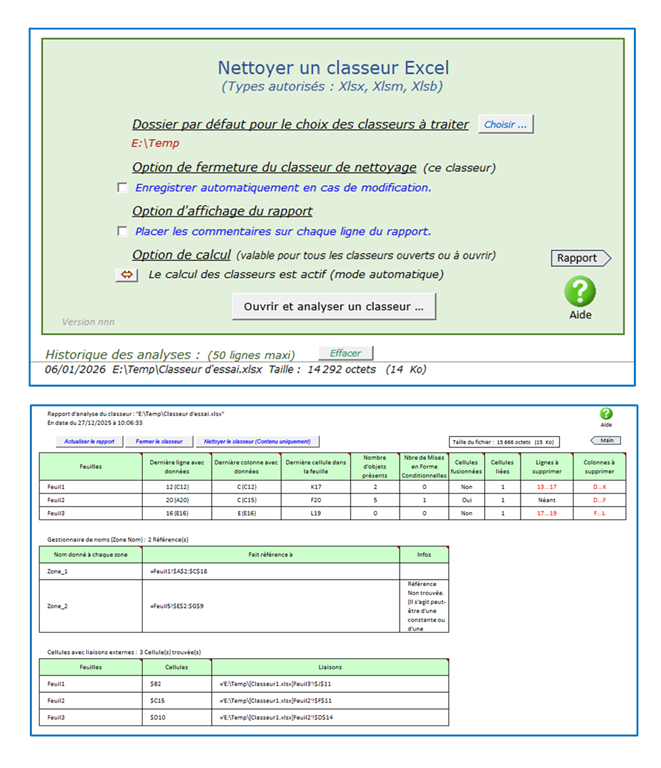Open help from the small report Aide icon
The image size is (661, 768).
(606, 414)
